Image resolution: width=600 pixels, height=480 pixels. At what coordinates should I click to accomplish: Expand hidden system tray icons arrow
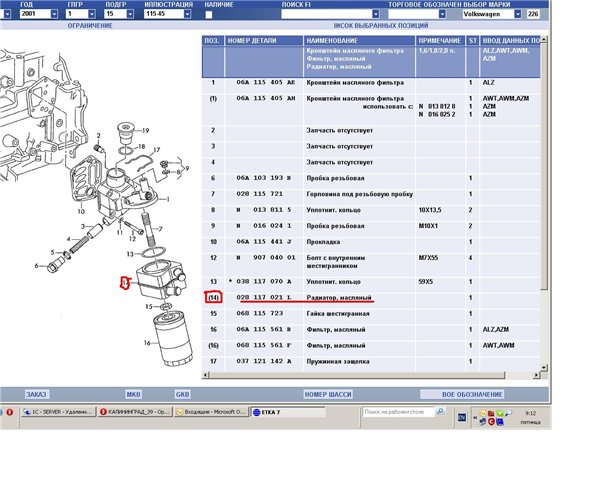[475, 418]
